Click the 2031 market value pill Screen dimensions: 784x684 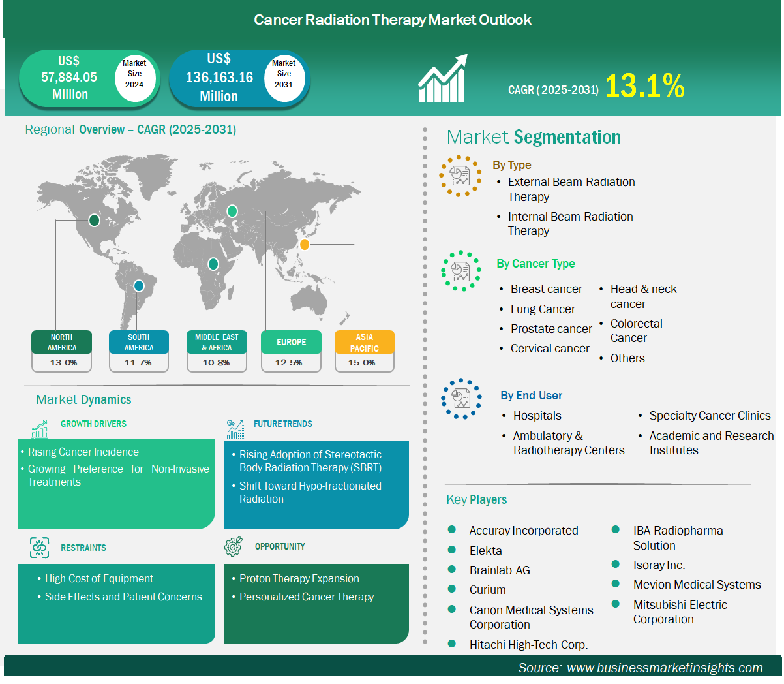click(x=239, y=78)
